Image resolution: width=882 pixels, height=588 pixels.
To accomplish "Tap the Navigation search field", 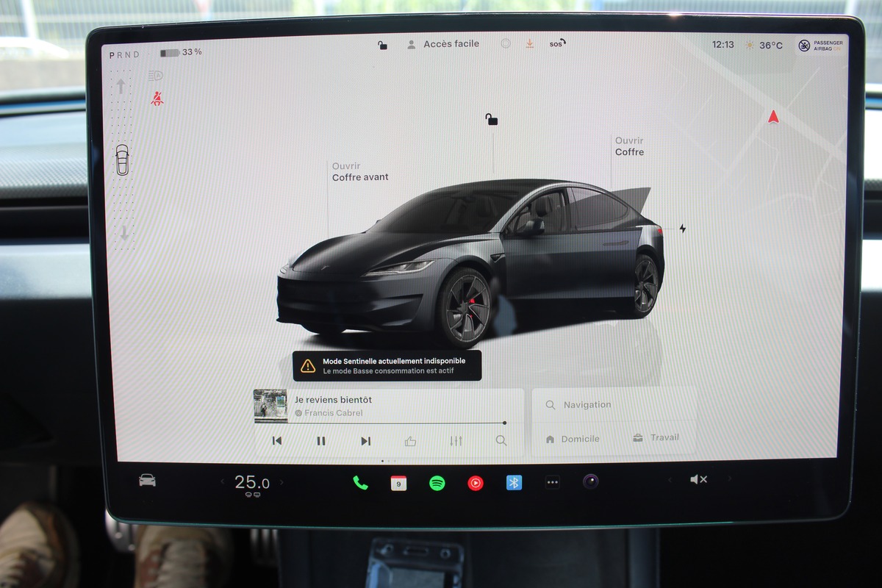I will coord(614,405).
